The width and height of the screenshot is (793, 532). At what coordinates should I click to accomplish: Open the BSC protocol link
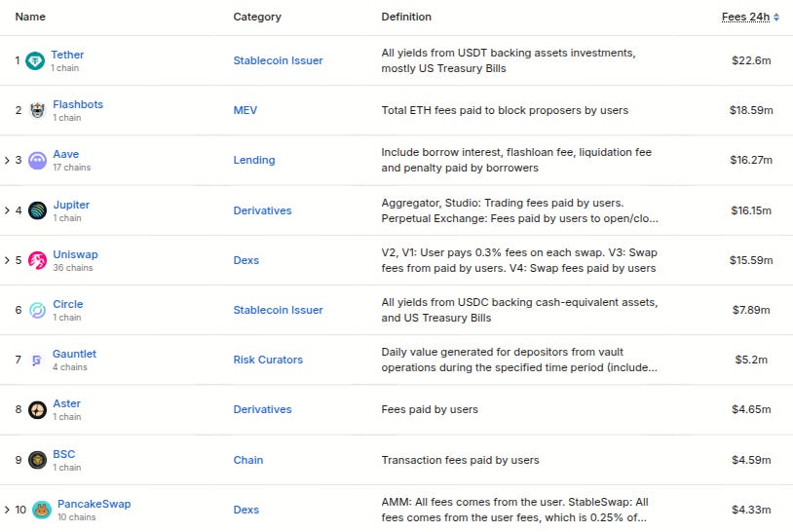pos(63,454)
